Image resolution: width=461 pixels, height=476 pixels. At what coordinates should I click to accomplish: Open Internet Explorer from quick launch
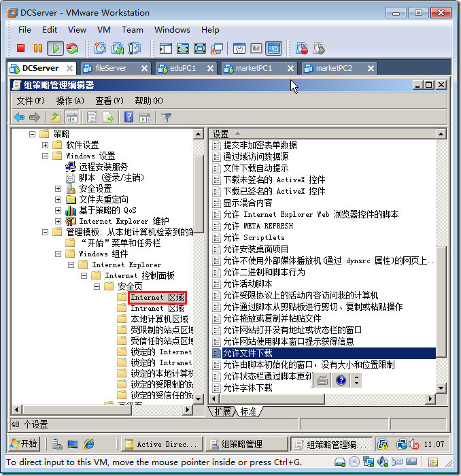pos(89,444)
